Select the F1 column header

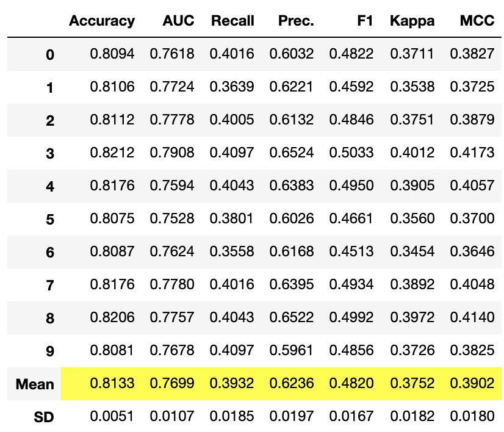(x=365, y=21)
